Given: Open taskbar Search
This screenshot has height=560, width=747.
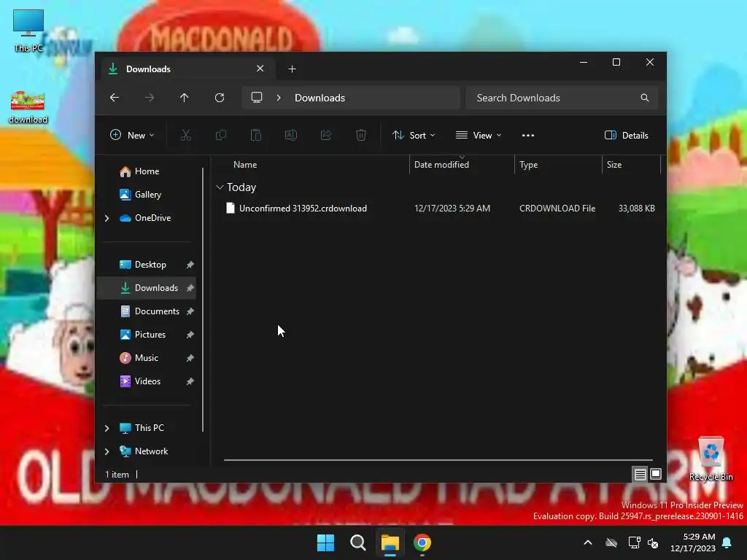Looking at the screenshot, I should tap(357, 542).
